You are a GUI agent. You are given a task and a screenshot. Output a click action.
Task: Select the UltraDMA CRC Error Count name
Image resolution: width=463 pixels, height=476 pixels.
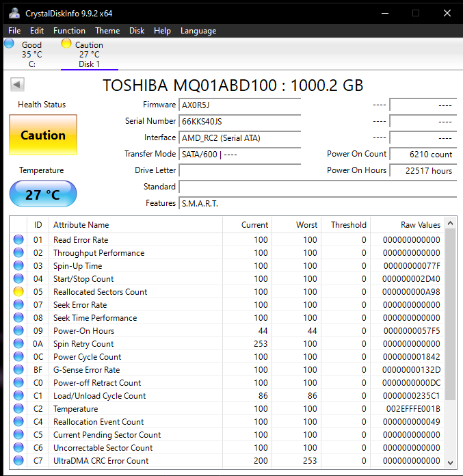pyautogui.click(x=101, y=461)
